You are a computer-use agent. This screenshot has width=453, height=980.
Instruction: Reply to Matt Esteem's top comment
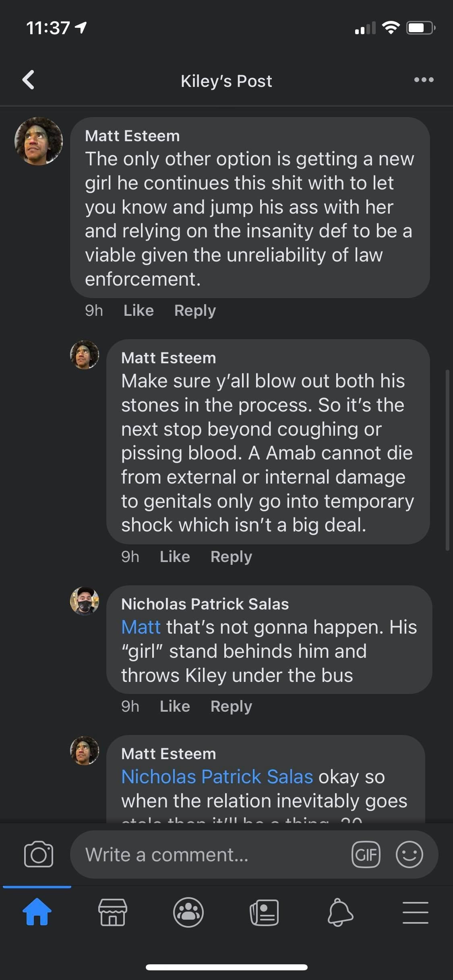click(195, 311)
